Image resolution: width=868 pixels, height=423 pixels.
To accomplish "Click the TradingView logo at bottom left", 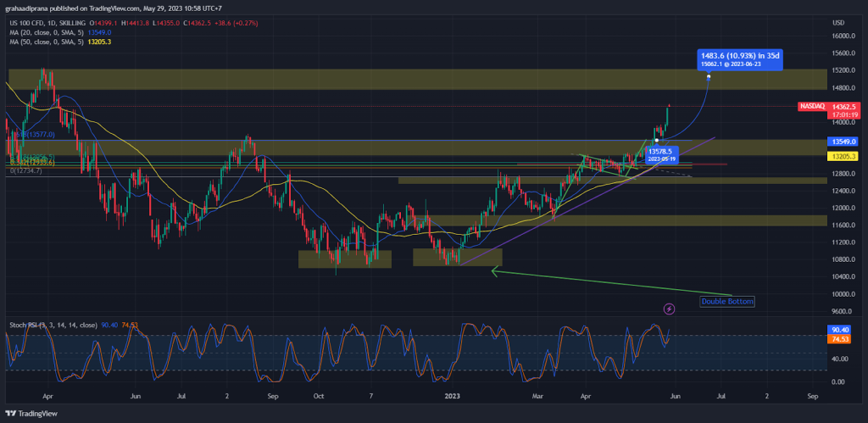I will point(31,414).
